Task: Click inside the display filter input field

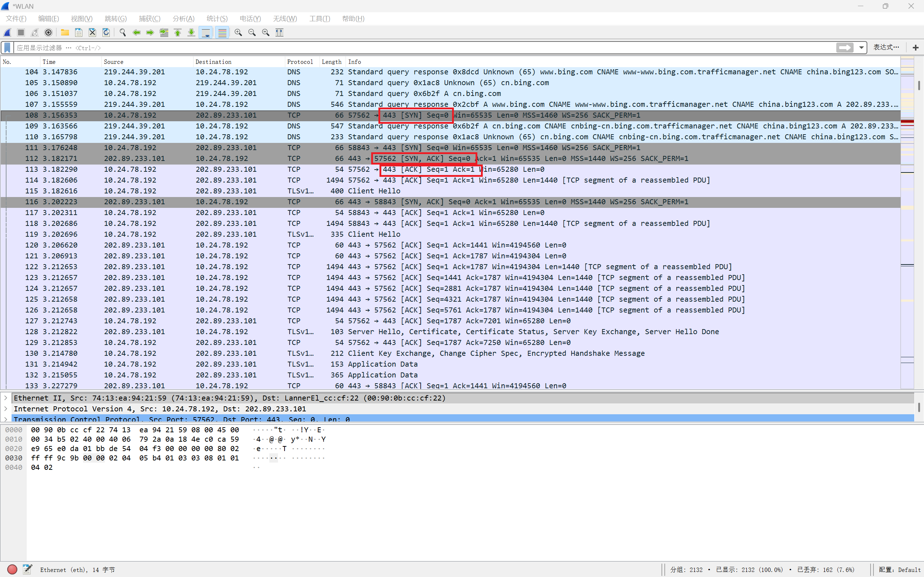Action: [x=420, y=48]
